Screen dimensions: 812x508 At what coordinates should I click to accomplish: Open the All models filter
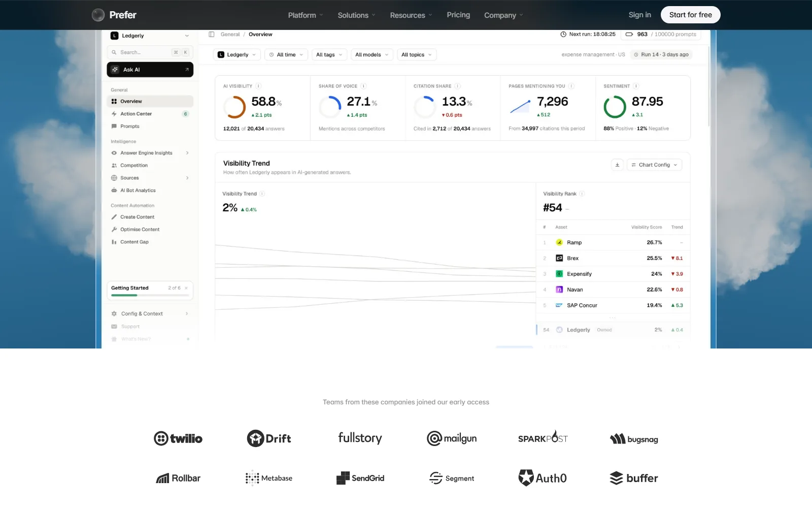coord(372,55)
